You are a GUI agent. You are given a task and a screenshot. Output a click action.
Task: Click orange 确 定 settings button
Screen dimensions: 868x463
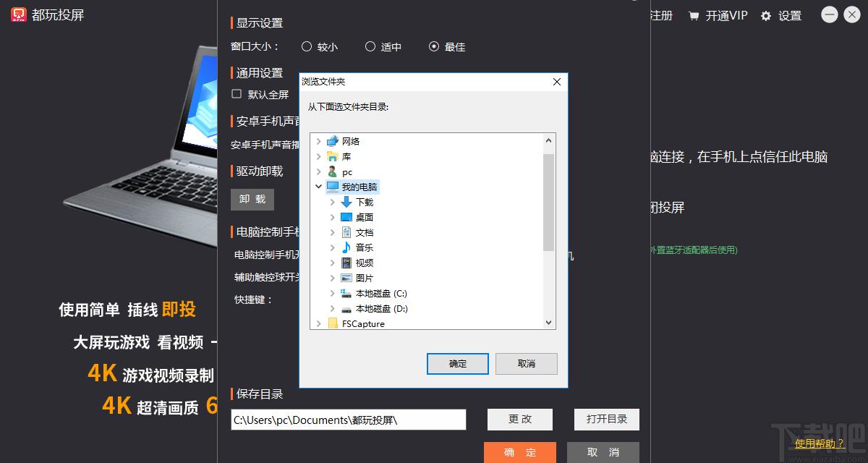click(520, 452)
